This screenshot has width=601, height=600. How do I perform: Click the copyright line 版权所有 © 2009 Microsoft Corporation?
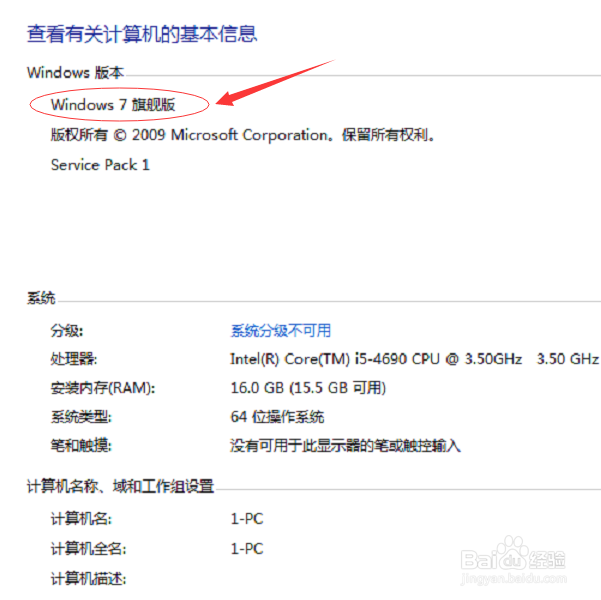click(243, 135)
